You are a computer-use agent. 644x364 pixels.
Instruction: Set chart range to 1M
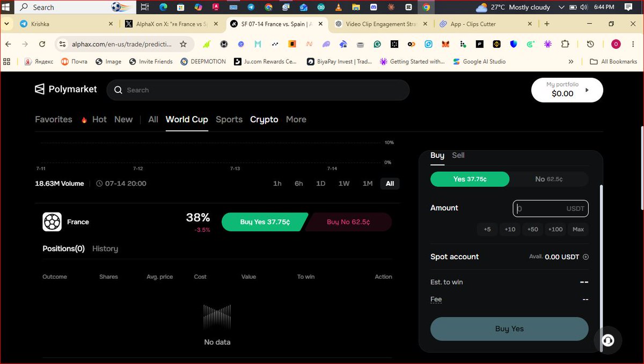[x=368, y=184]
